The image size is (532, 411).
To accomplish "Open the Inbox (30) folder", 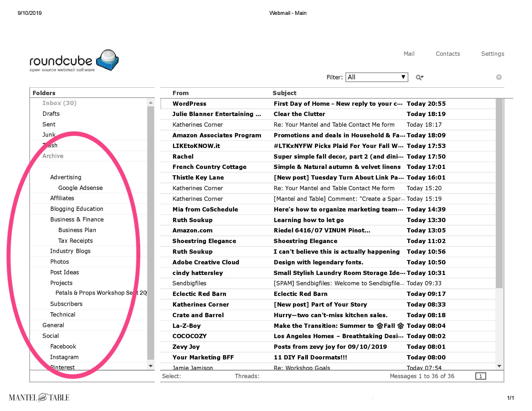I will [x=88, y=103].
